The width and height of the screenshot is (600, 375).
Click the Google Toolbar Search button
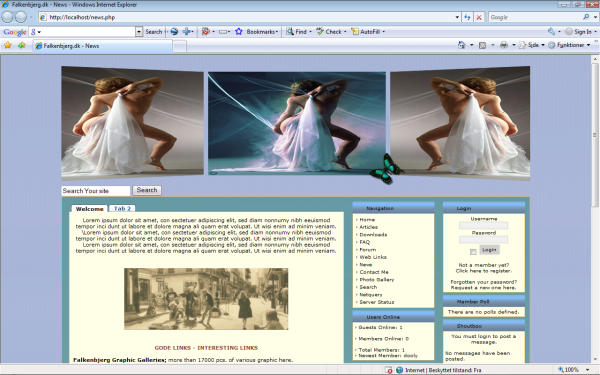pyautogui.click(x=153, y=32)
